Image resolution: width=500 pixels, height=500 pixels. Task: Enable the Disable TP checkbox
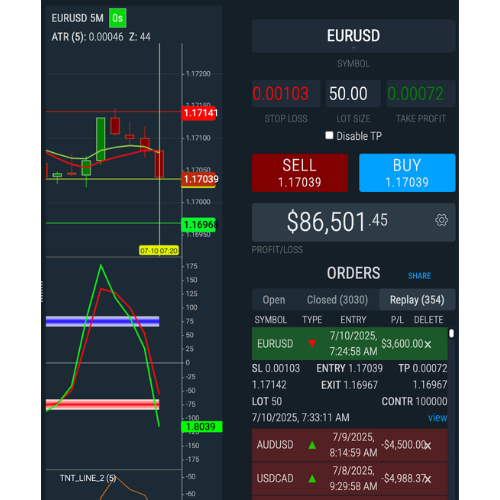tap(329, 135)
